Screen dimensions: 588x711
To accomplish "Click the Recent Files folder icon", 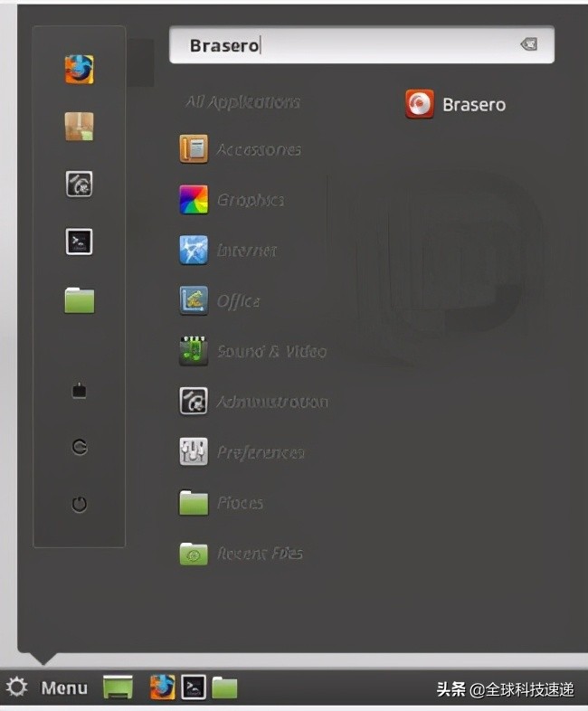I will click(194, 554).
